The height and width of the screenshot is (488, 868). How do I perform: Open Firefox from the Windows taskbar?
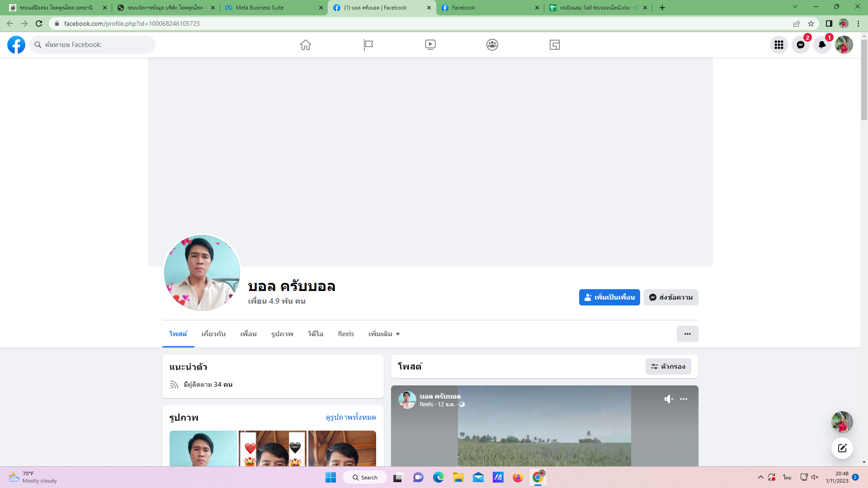[x=518, y=477]
